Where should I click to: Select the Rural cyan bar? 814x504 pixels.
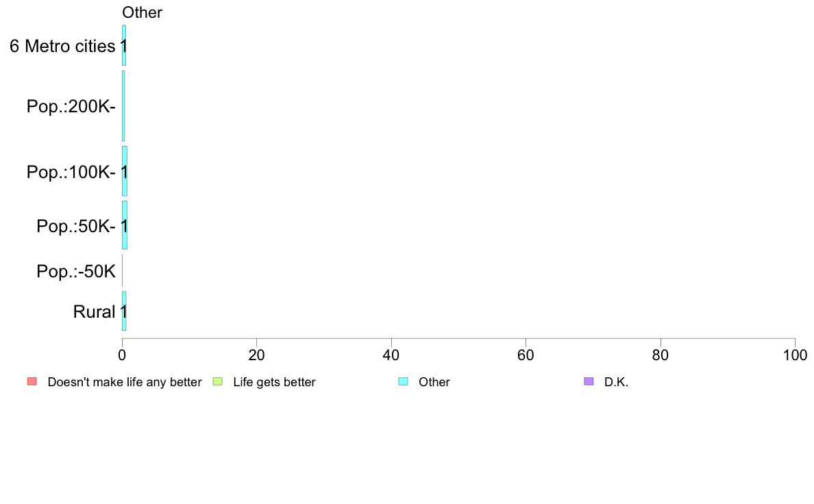(x=124, y=311)
